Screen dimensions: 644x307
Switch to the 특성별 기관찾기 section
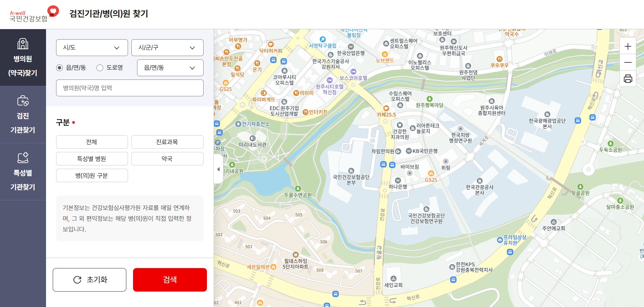(x=23, y=172)
